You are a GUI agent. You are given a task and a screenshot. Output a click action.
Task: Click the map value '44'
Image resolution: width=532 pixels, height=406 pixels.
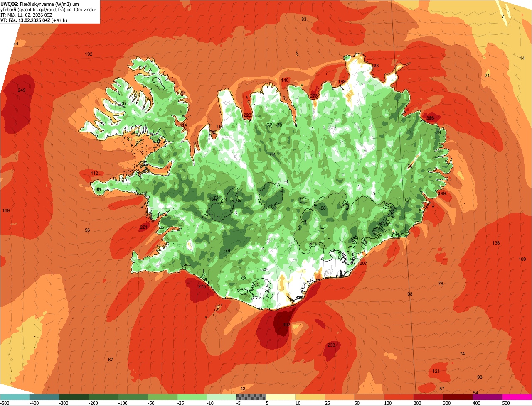tap(16, 44)
